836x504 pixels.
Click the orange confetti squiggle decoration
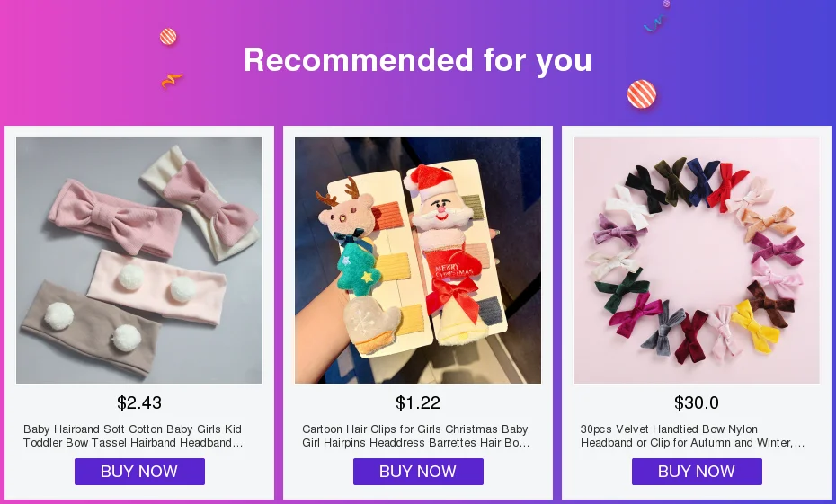[x=172, y=81]
